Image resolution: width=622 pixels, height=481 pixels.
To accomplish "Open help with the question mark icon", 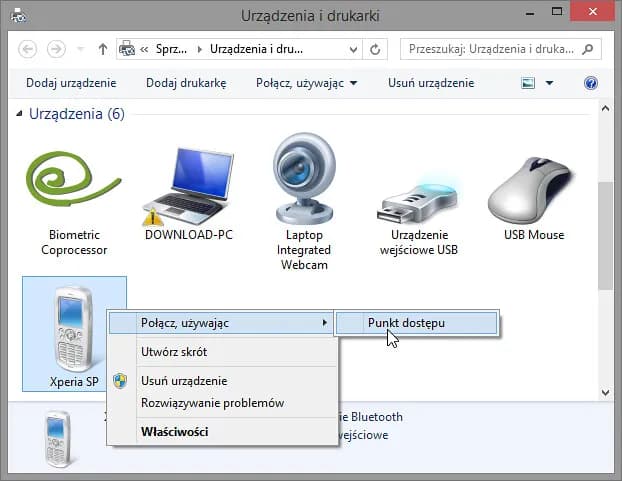I will click(x=590, y=83).
